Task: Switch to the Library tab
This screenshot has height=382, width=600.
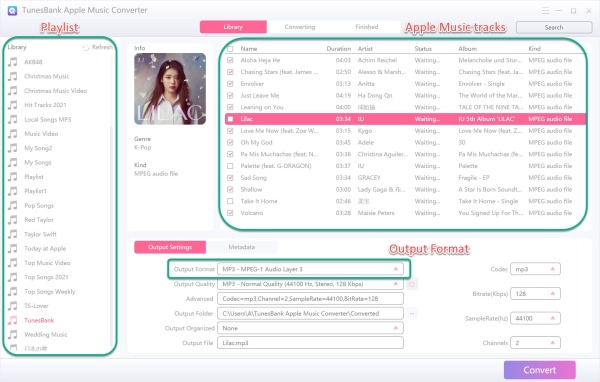Action: [x=233, y=27]
